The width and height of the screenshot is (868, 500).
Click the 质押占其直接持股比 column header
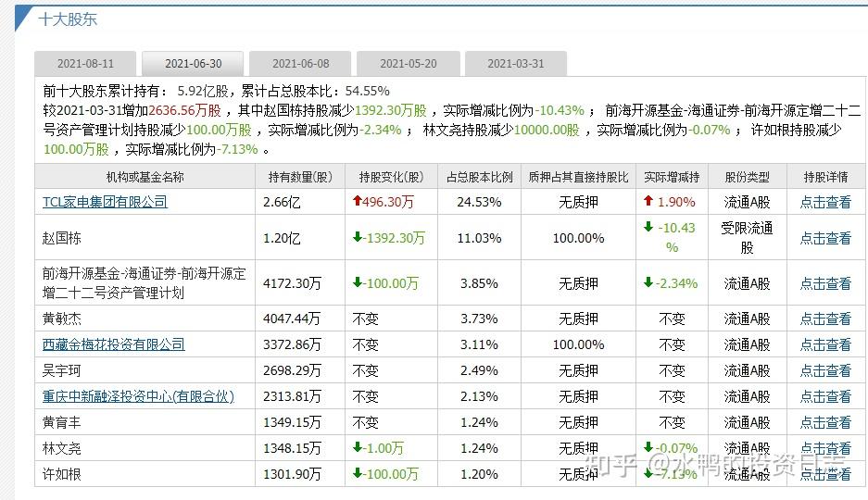click(578, 177)
